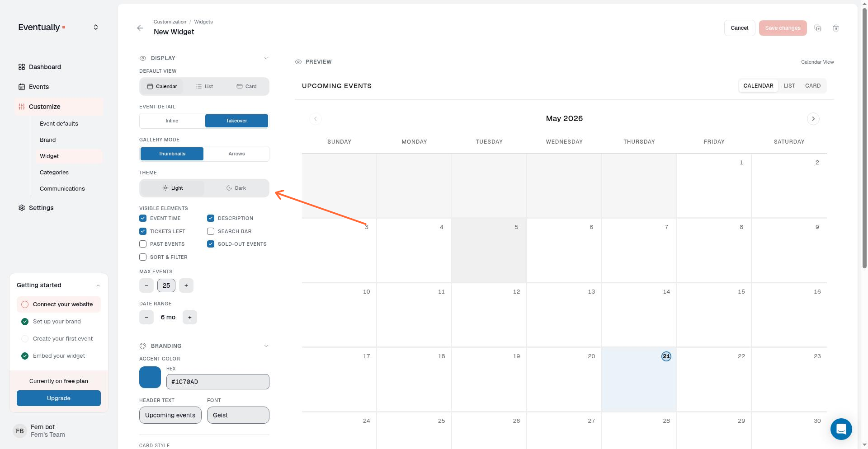Click Create your first event step
The image size is (868, 449).
point(59,339)
